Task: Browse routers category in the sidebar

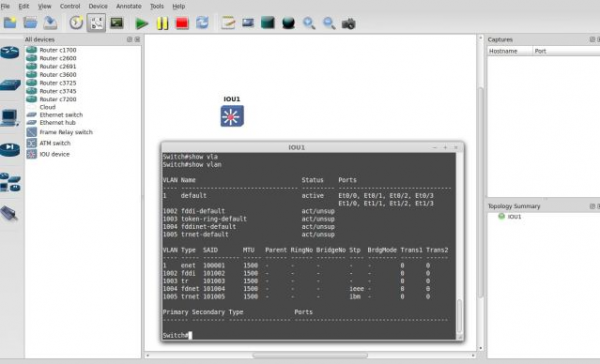Action: 10,52
